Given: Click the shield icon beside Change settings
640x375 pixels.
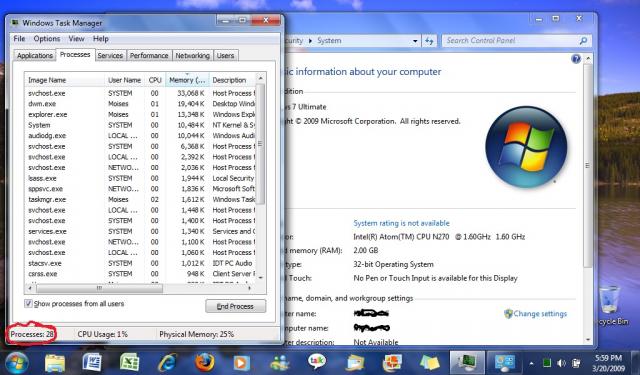Looking at the screenshot, I should pyautogui.click(x=508, y=314).
